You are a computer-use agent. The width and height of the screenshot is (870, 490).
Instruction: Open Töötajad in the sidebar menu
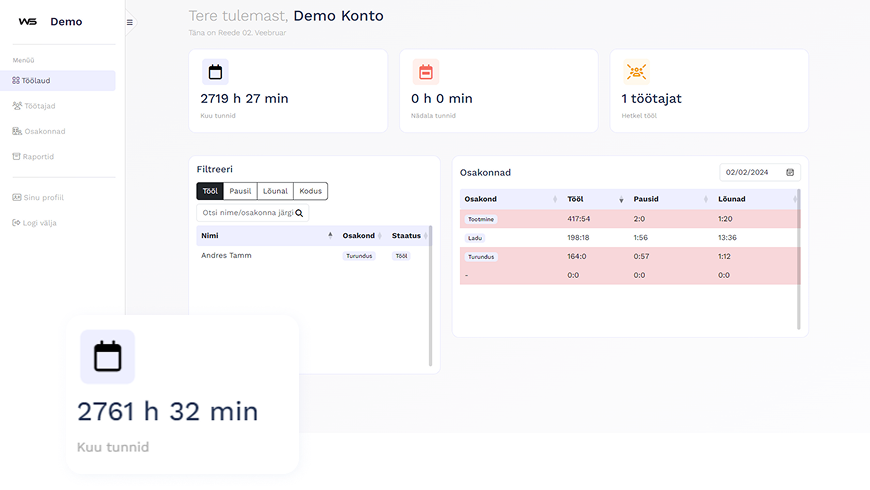[39, 105]
